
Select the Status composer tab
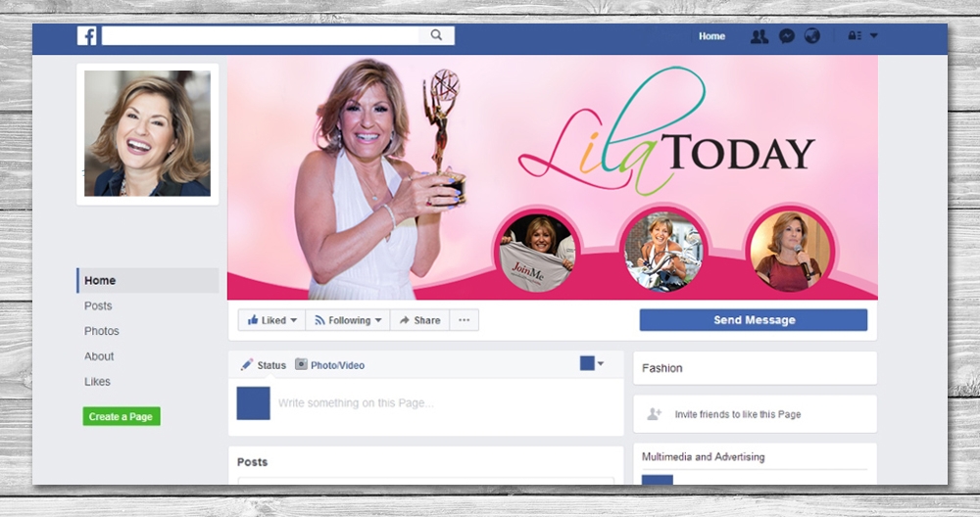264,365
